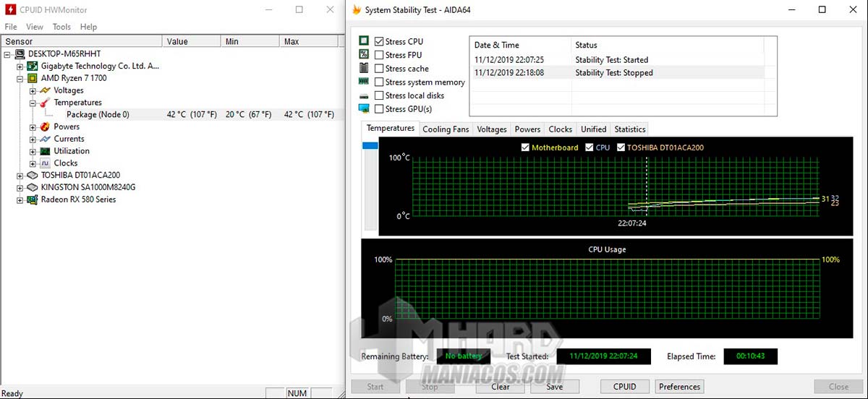Select the DESKTOP-M65RHHT computer icon
This screenshot has width=868, height=399.
click(x=20, y=54)
